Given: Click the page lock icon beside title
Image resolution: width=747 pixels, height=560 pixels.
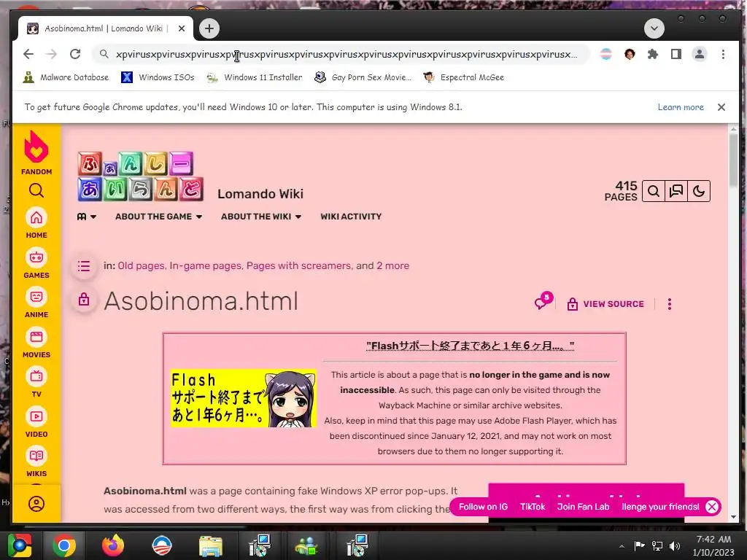Looking at the screenshot, I should point(84,300).
